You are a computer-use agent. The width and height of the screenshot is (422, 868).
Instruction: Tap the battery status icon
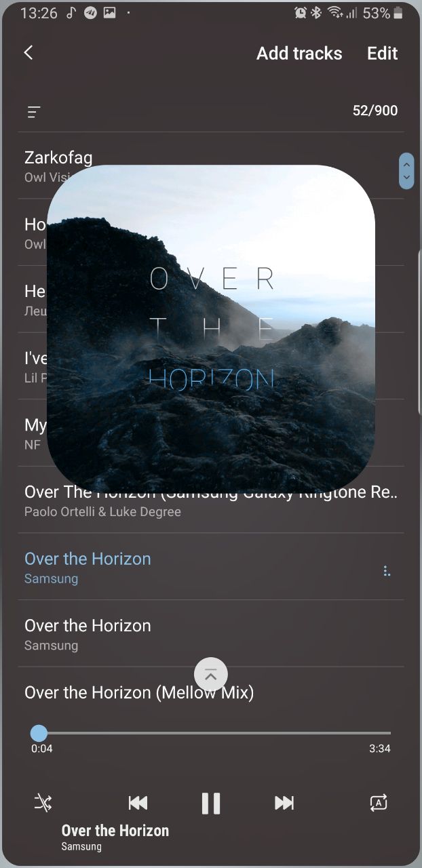coord(398,13)
